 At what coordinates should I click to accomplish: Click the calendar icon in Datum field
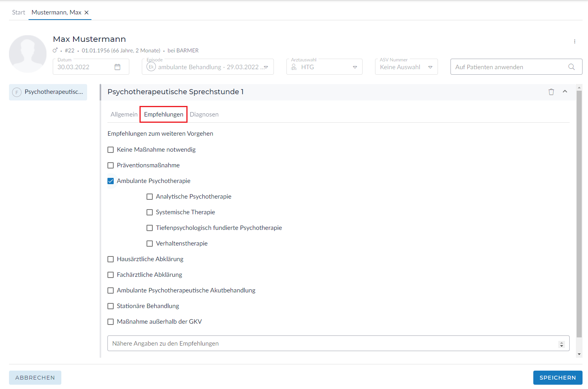point(117,67)
